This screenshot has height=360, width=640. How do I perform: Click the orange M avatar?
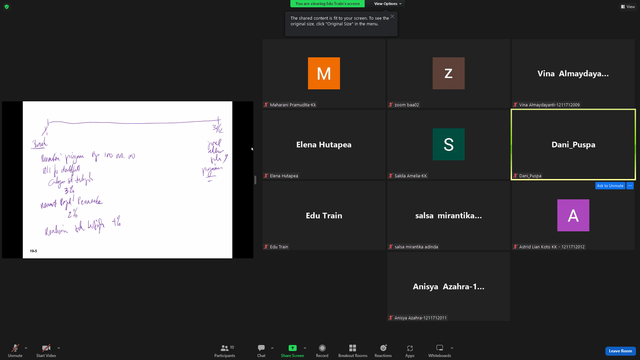pos(324,73)
